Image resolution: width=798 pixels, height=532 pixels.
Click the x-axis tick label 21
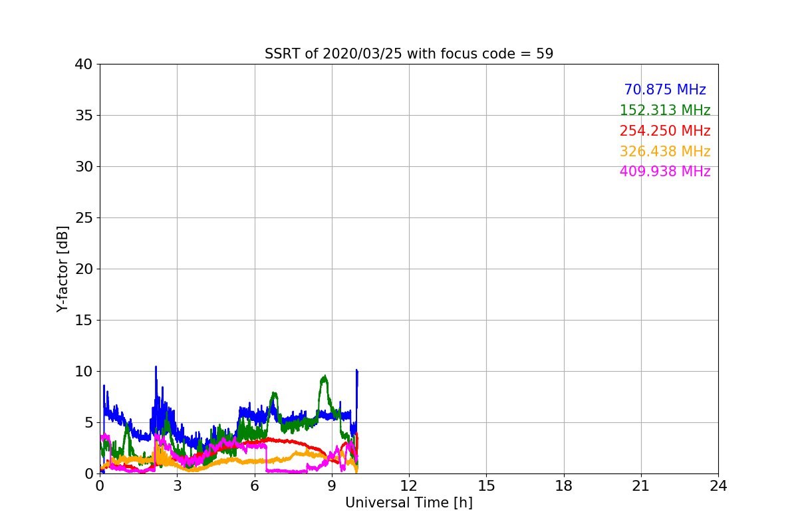(641, 486)
